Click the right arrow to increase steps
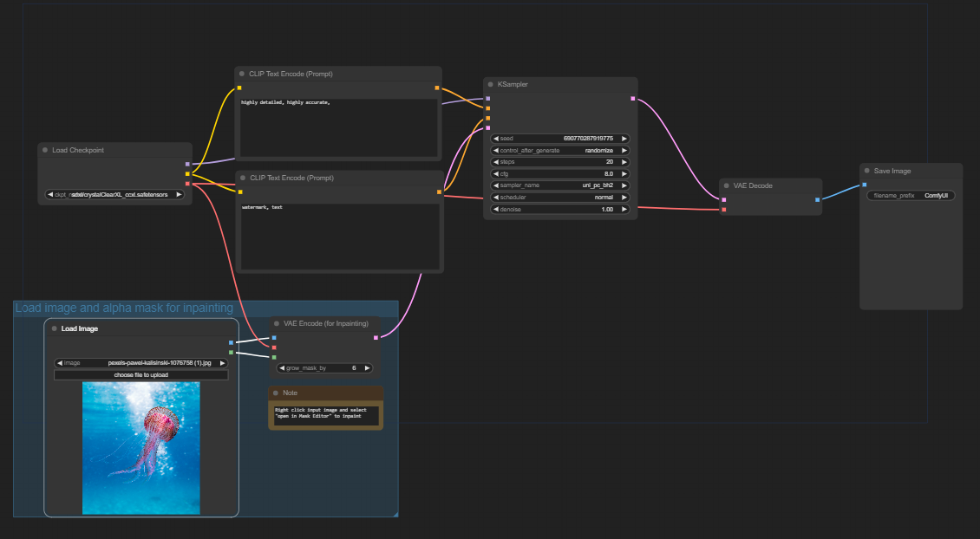This screenshot has height=539, width=980. 624,161
